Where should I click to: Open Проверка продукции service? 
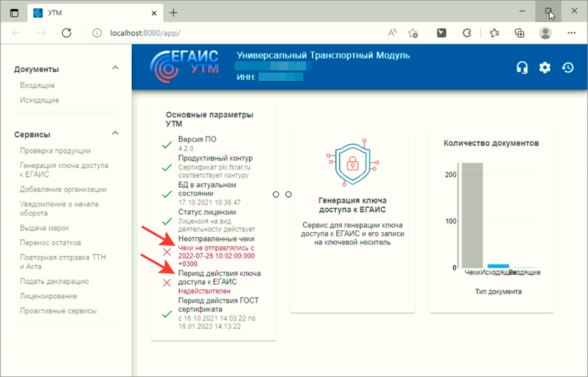click(55, 151)
